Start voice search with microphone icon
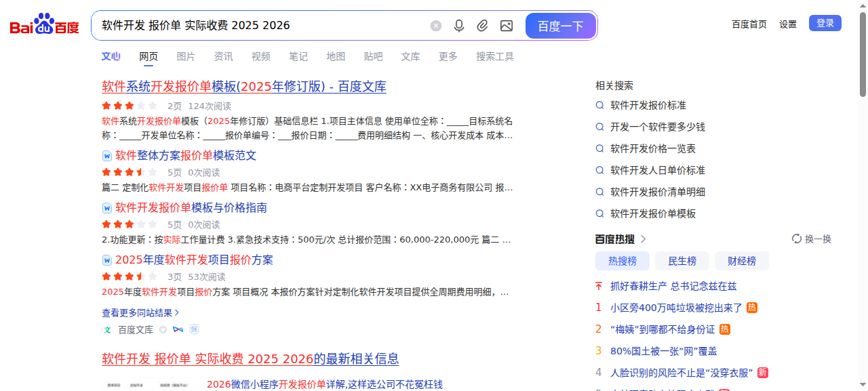Viewport: 868px width, 391px height. click(459, 26)
